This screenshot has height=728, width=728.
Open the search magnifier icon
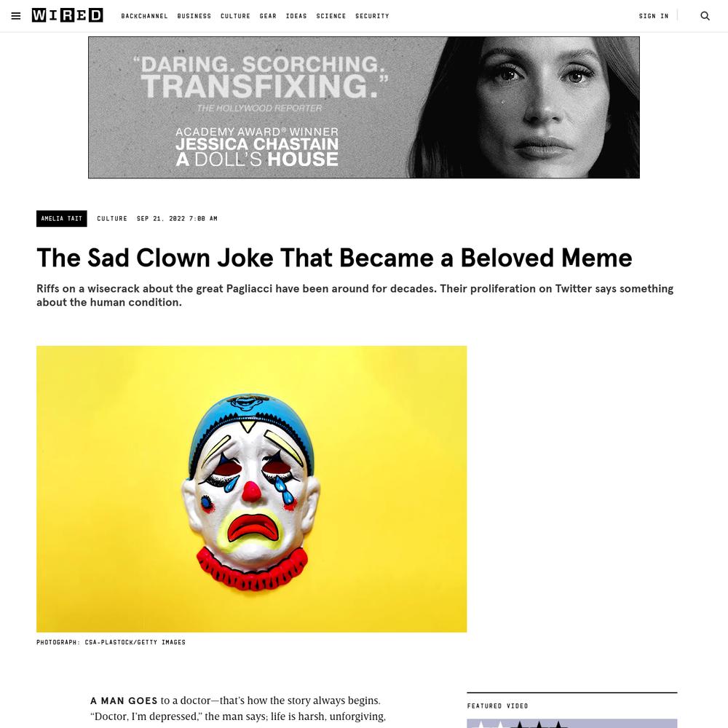[705, 16]
